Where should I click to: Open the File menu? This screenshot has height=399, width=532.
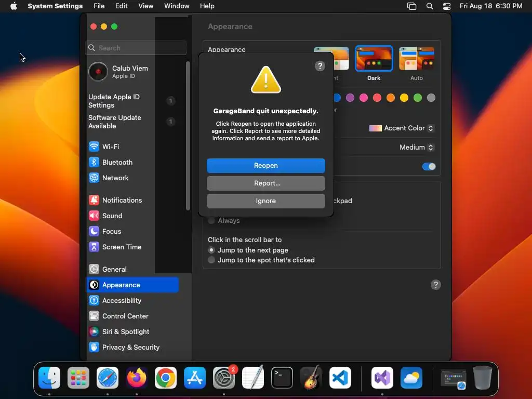coord(99,6)
